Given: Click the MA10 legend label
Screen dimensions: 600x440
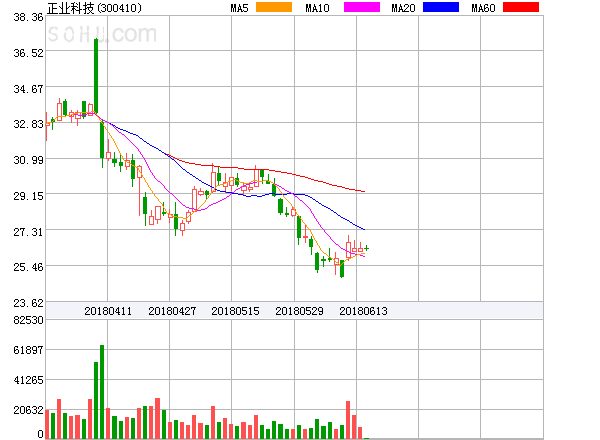Looking at the screenshot, I should (x=317, y=8).
